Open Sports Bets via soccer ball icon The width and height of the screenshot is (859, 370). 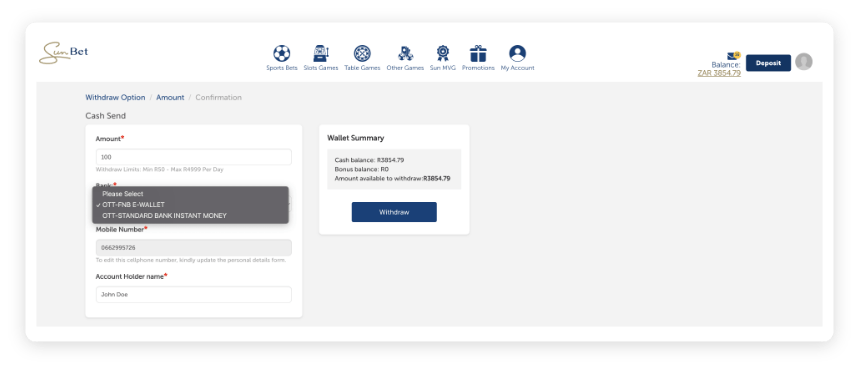pos(282,53)
